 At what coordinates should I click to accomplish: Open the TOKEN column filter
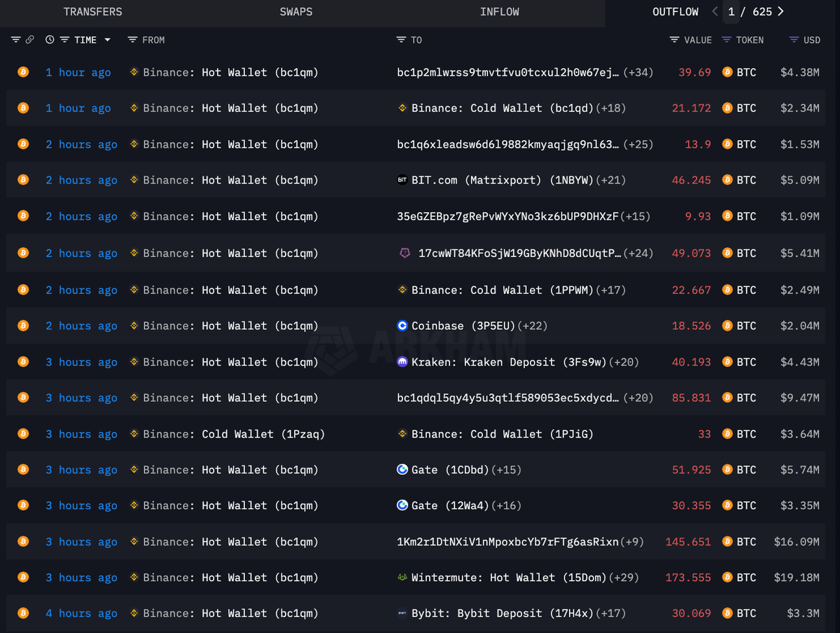coord(727,40)
